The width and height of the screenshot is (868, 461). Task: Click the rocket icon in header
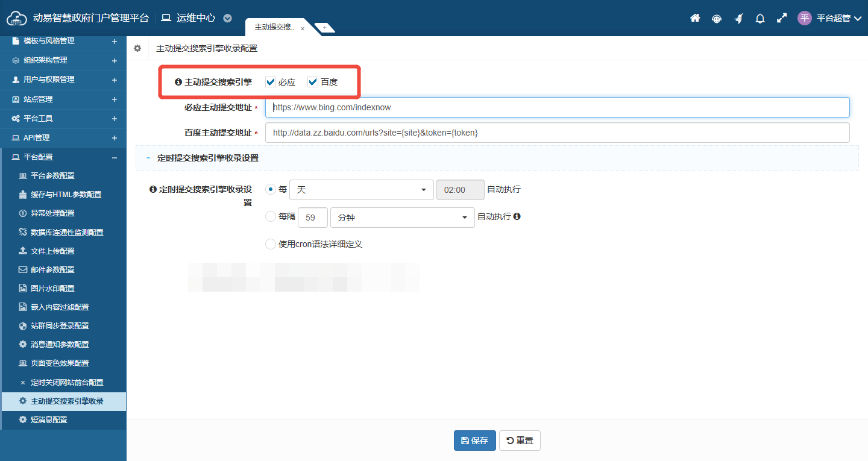tap(738, 18)
